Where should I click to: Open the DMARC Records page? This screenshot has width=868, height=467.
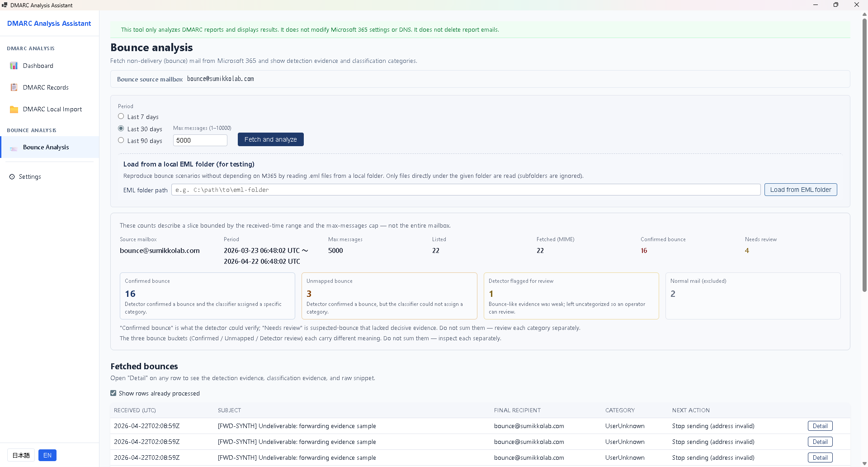[x=49, y=87]
